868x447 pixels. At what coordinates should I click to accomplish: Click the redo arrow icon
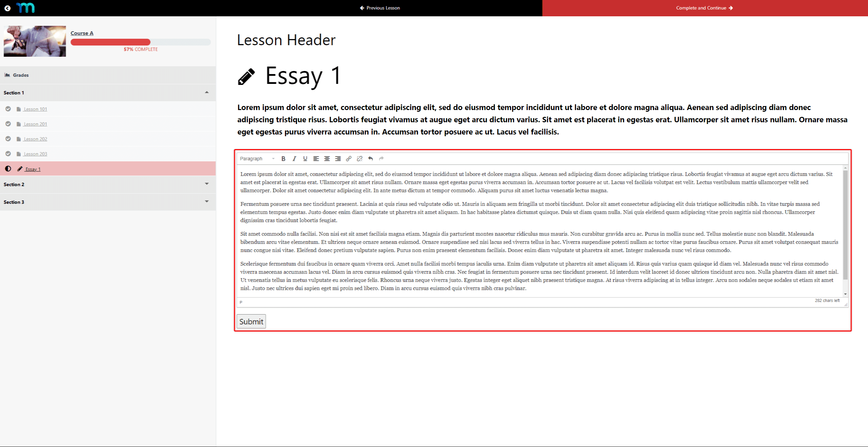381,158
